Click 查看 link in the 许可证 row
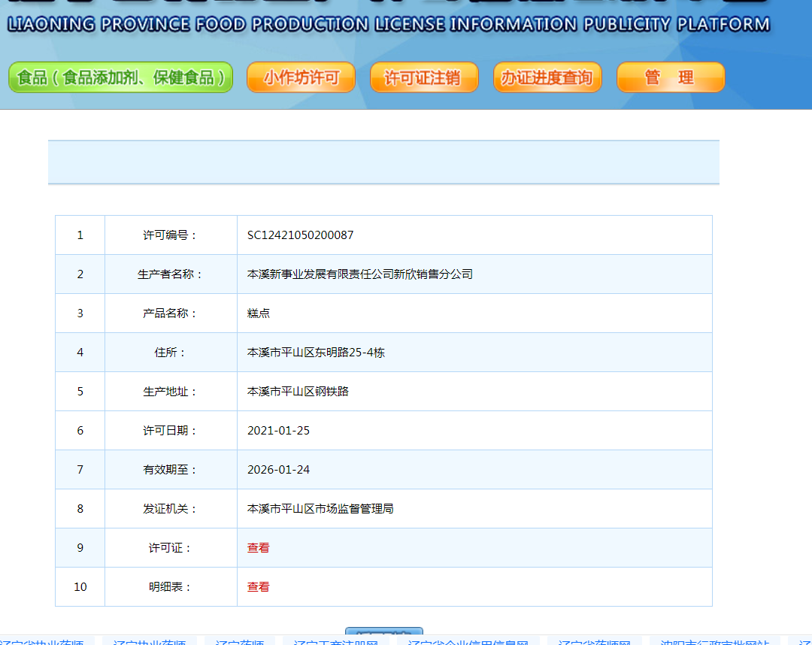812x645 pixels. point(259,548)
